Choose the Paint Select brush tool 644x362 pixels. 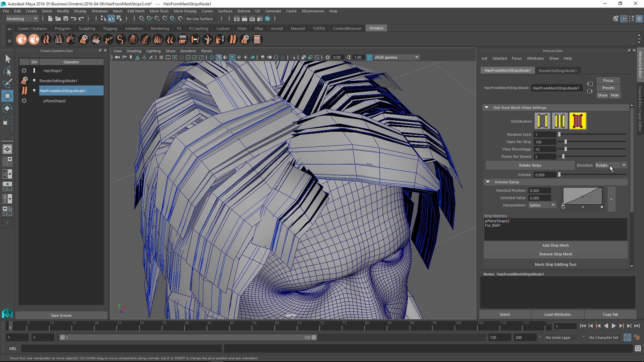(7, 83)
